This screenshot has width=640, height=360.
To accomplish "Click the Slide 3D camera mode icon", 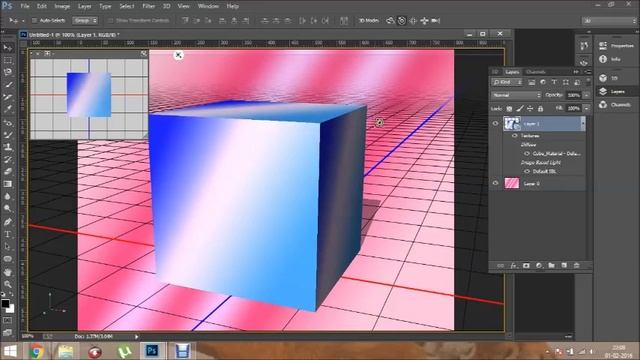I will pyautogui.click(x=424, y=20).
